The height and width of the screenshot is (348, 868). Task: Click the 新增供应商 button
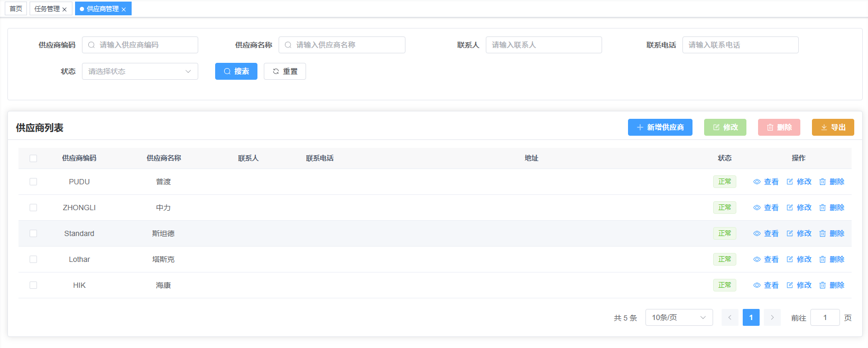tap(660, 127)
